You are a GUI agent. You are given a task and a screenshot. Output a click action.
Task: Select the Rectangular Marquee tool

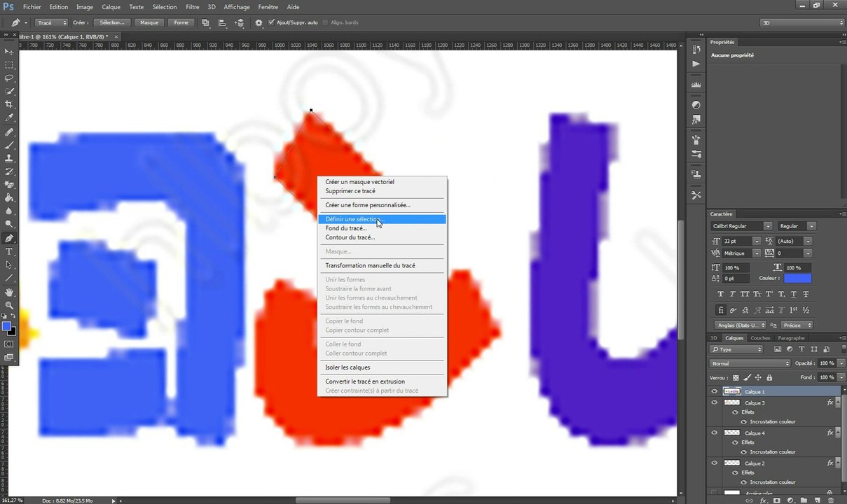point(9,64)
